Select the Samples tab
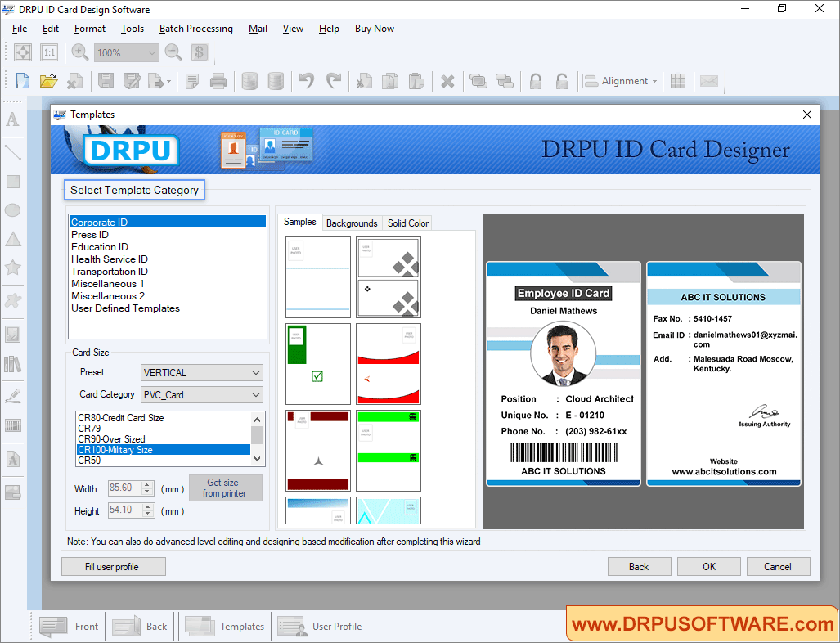Screen dimensions: 840x643 pos(300,222)
